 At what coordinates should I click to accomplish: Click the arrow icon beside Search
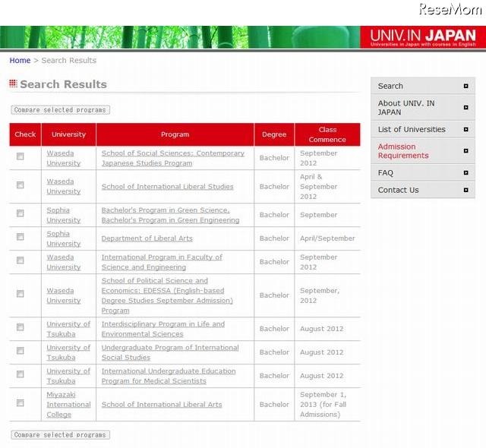pyautogui.click(x=465, y=86)
